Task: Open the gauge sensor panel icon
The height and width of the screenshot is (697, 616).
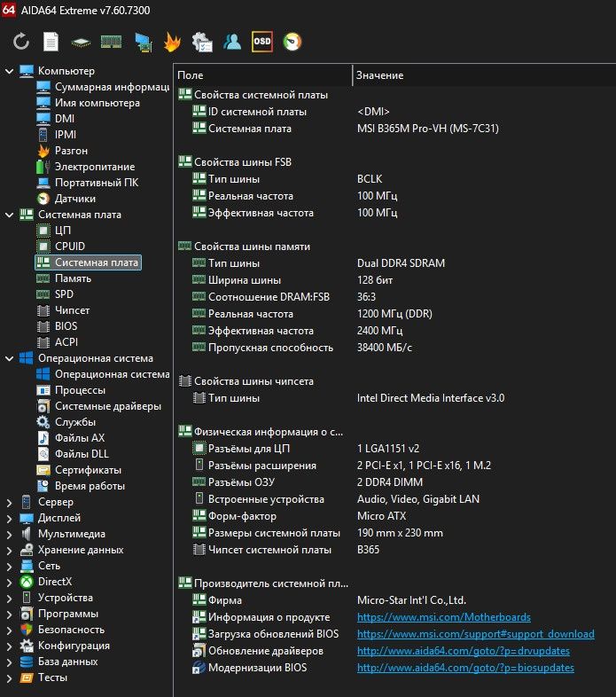Action: coord(292,42)
